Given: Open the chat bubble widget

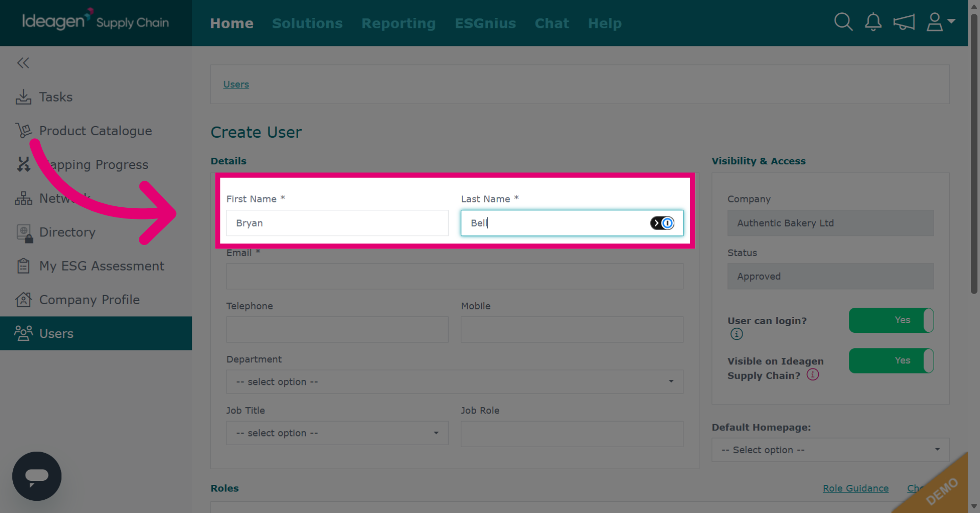Looking at the screenshot, I should (37, 476).
